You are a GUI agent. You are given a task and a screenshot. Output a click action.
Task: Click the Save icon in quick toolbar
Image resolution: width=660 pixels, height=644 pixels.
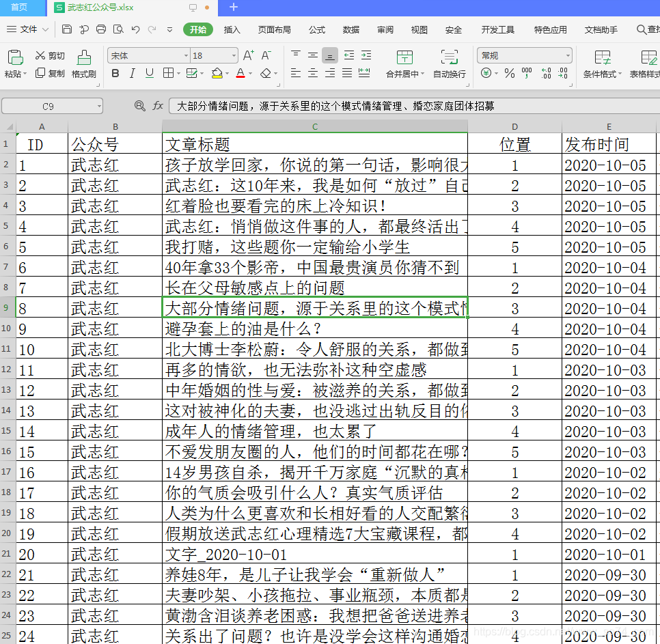pyautogui.click(x=66, y=29)
